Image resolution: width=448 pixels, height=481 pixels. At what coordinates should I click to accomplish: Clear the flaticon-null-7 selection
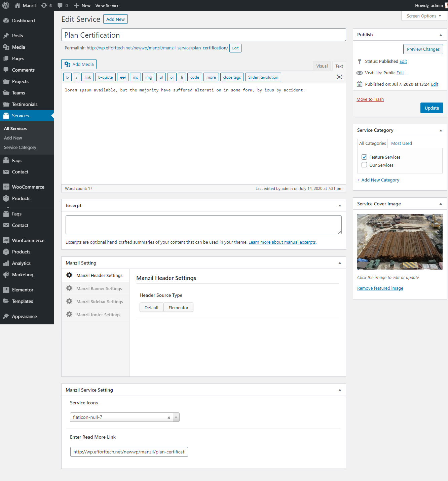pyautogui.click(x=169, y=417)
